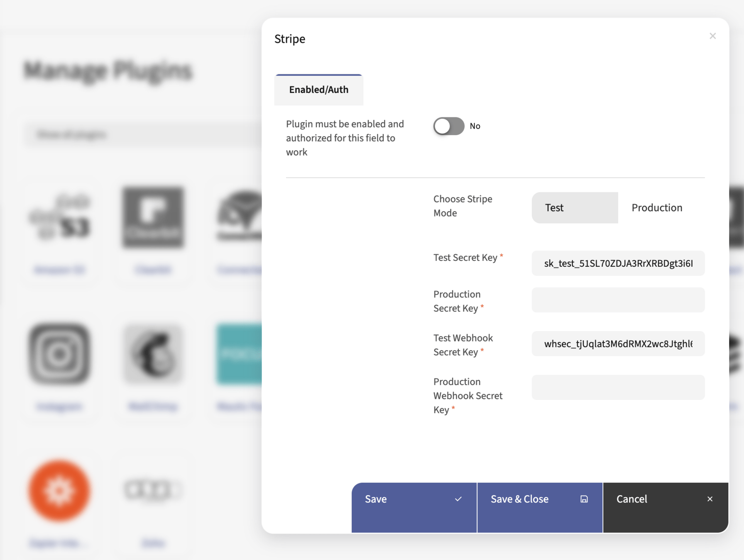744x560 pixels.
Task: Close the Stripe dialog with the X icon
Action: 712,36
